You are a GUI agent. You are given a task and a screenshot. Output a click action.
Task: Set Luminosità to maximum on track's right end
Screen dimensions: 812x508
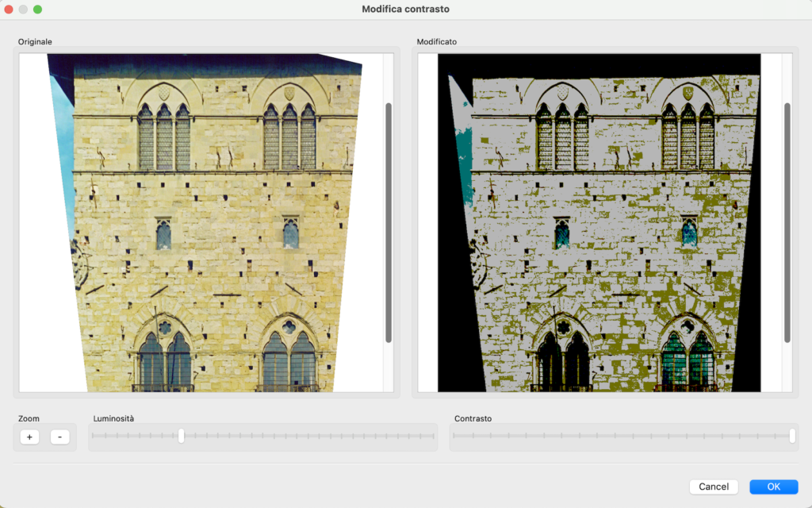pos(433,436)
